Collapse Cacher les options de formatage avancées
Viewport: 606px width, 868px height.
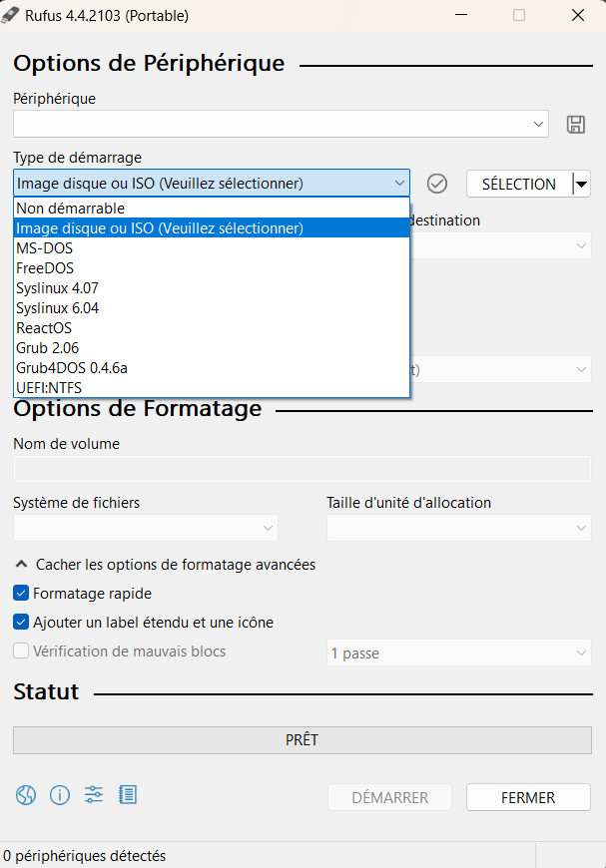click(x=165, y=565)
